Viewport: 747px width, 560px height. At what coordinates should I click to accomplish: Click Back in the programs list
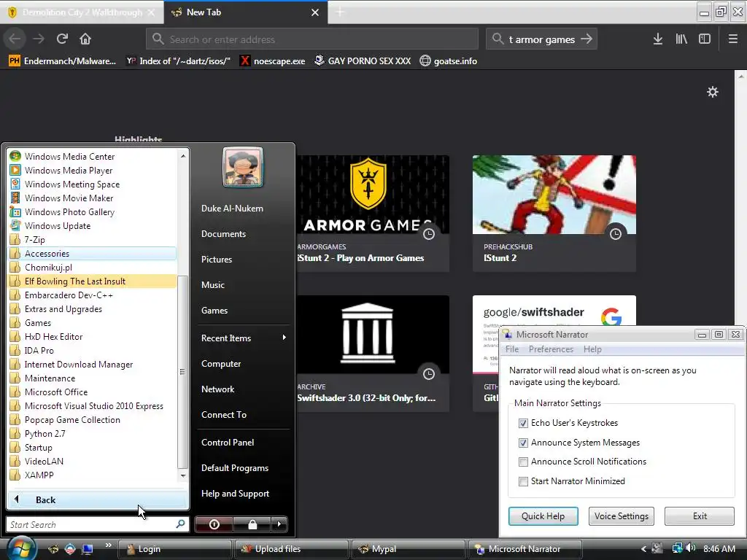pos(98,499)
